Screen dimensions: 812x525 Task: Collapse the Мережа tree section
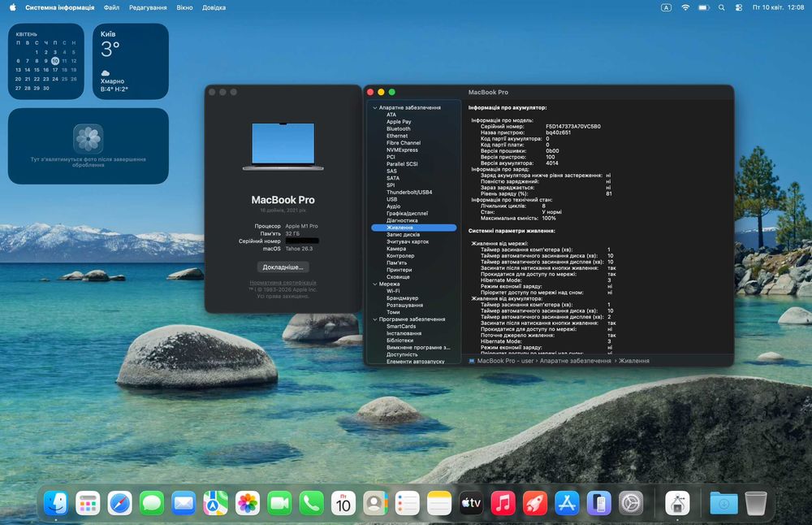click(375, 284)
